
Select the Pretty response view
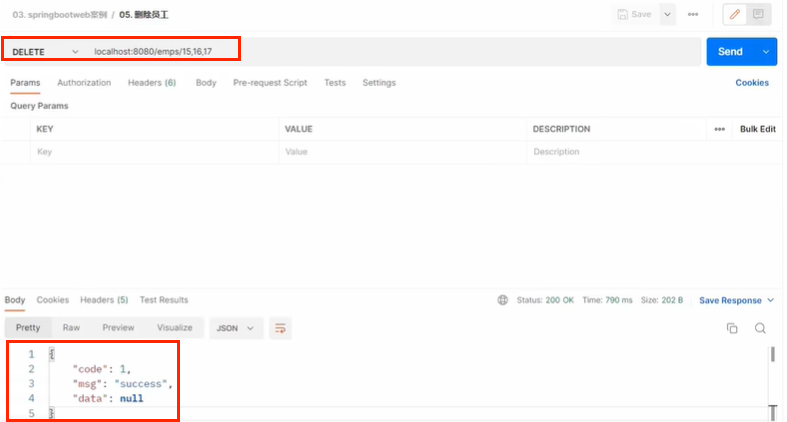click(x=28, y=328)
